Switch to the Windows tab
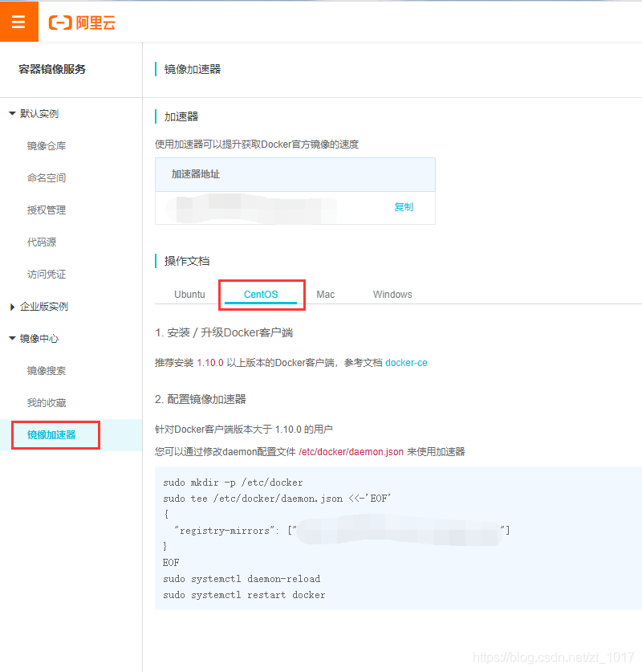642x672 pixels. click(x=392, y=295)
